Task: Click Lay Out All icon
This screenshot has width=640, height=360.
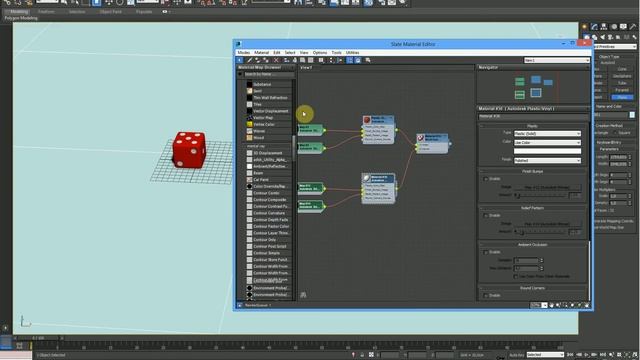Action: (331, 60)
